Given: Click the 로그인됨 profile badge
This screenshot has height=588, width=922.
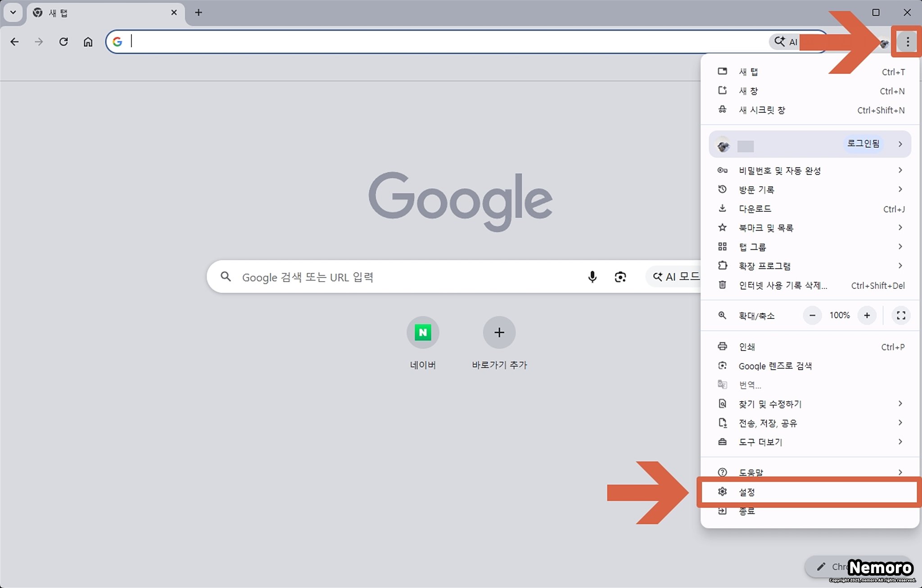Looking at the screenshot, I should [863, 144].
